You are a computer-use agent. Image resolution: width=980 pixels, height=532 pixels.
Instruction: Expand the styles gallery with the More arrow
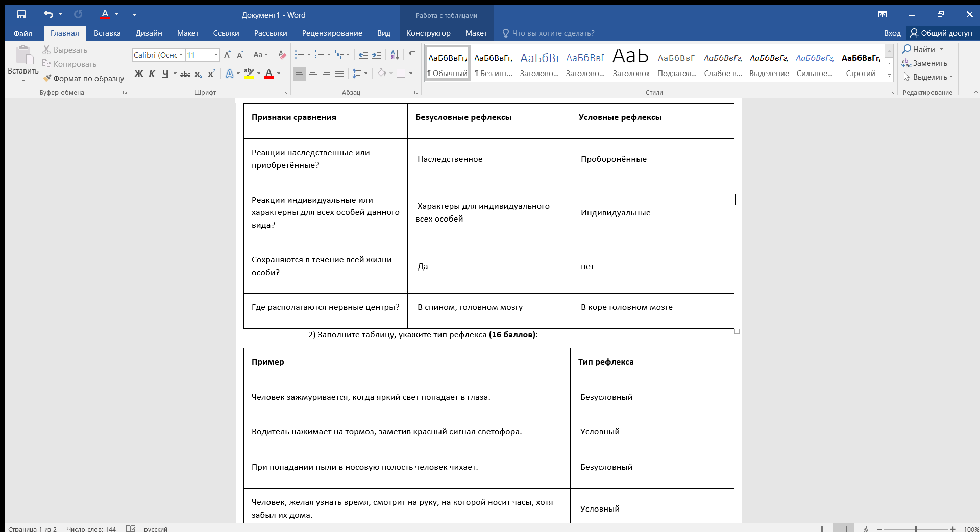click(x=889, y=76)
